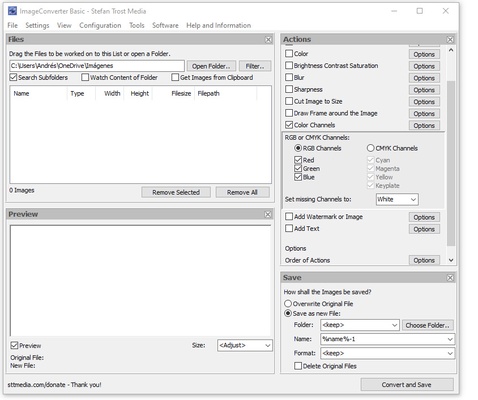The width and height of the screenshot is (478, 400).
Task: Click the Open Folder button
Action: coord(211,66)
